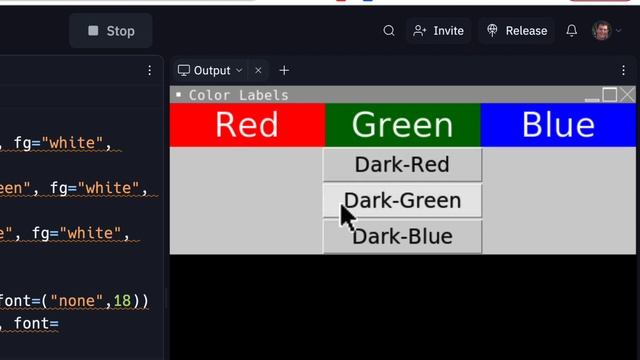Invite collaborators to the project
Viewport: 640px width, 360px height.
click(x=438, y=31)
